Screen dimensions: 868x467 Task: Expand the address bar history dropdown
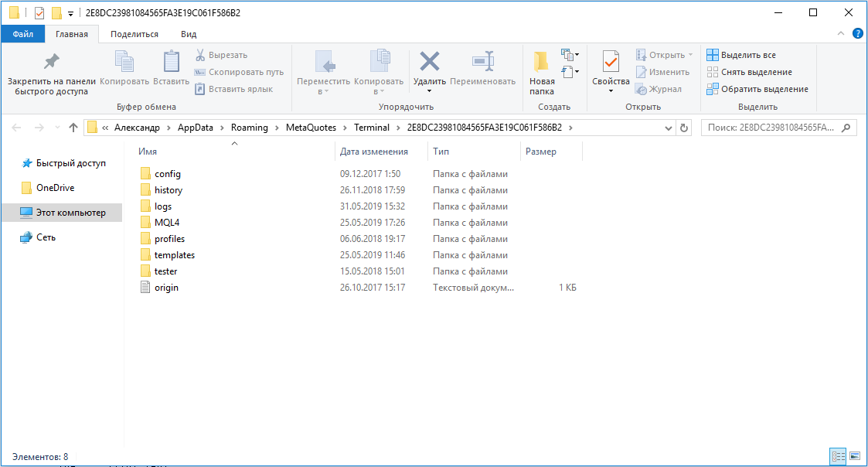669,128
